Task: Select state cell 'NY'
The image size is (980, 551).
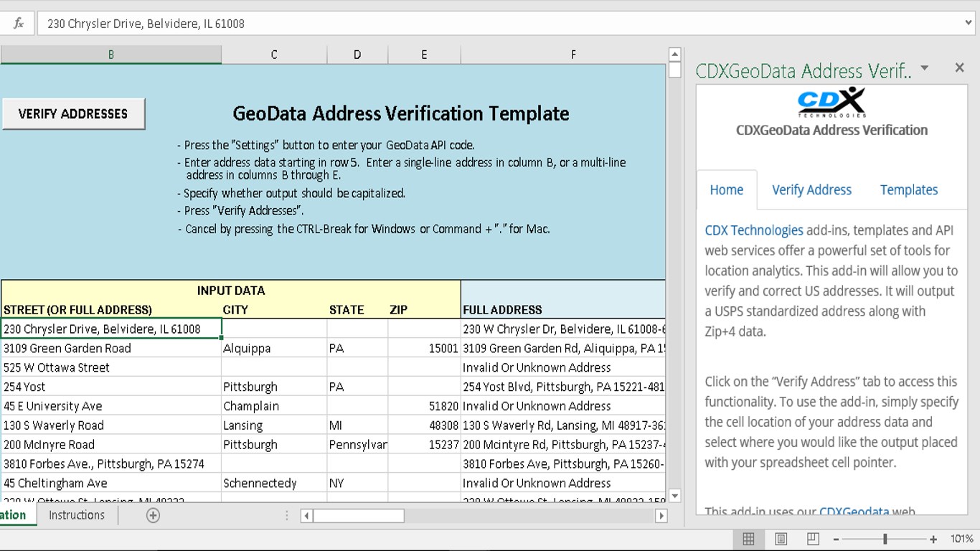Action: point(357,484)
